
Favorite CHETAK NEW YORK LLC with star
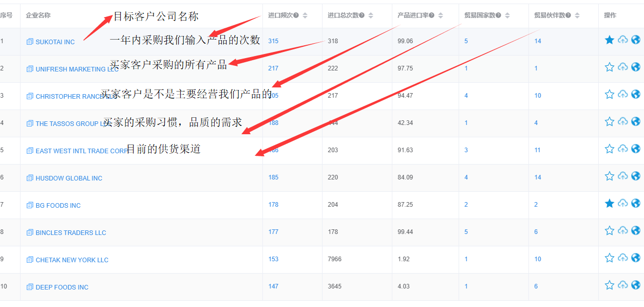point(610,258)
